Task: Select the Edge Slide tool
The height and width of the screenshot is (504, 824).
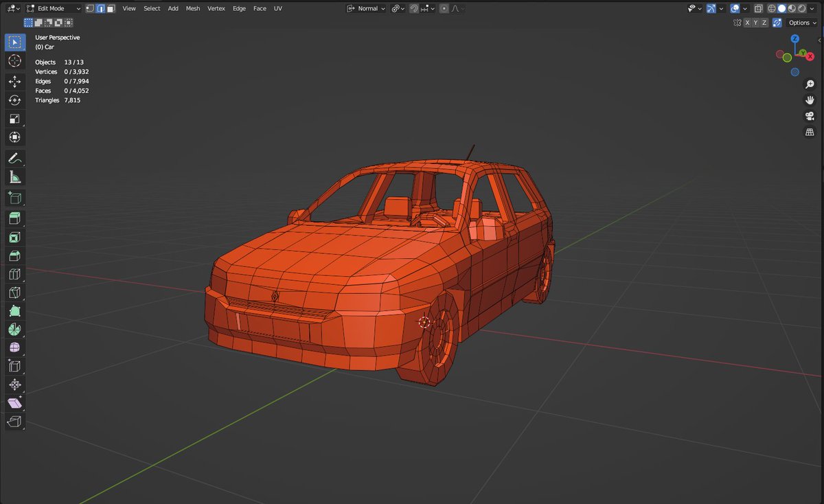Action: (14, 367)
